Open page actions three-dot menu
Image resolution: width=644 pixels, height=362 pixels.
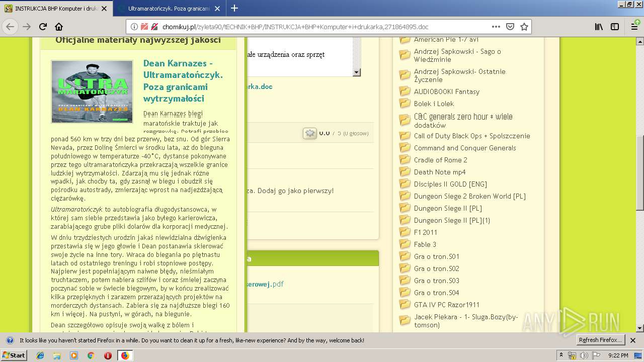pyautogui.click(x=496, y=27)
